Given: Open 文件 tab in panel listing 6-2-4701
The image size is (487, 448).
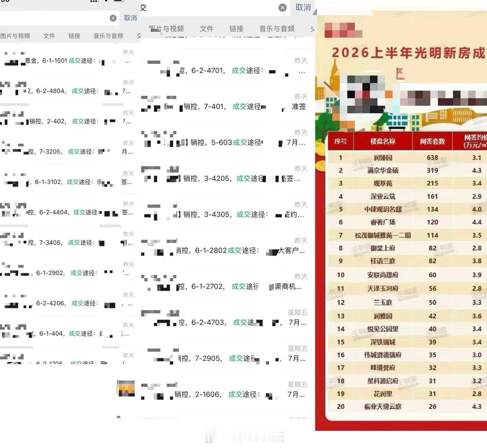Looking at the screenshot, I should [x=206, y=29].
